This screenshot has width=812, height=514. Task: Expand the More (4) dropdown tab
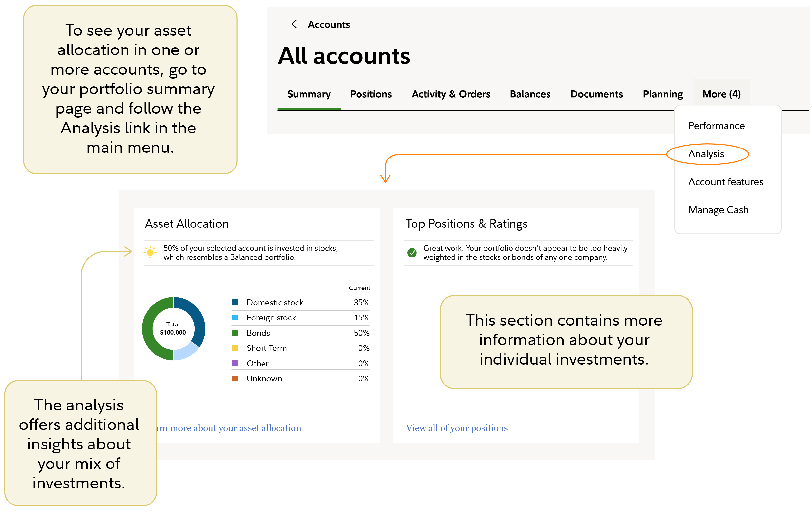click(721, 94)
